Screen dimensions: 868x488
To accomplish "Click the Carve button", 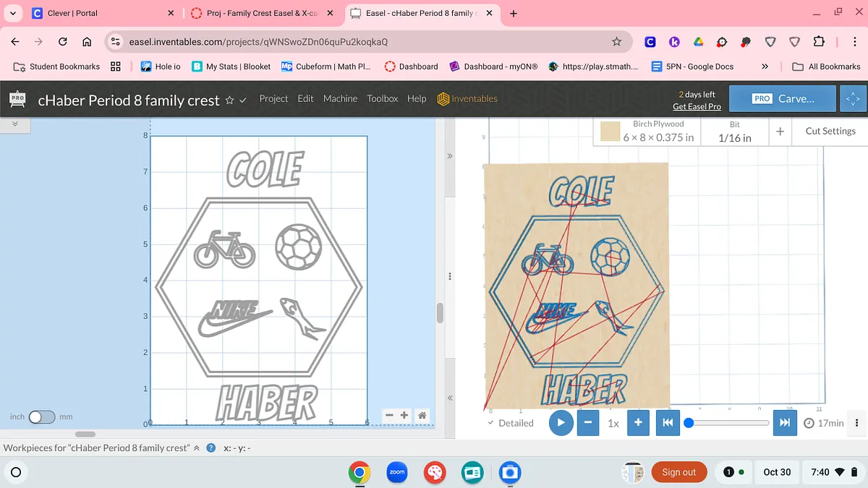I will 783,99.
